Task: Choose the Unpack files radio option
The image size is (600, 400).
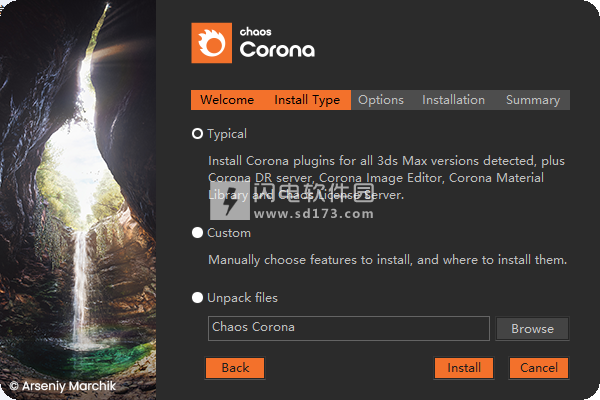Action: [197, 298]
